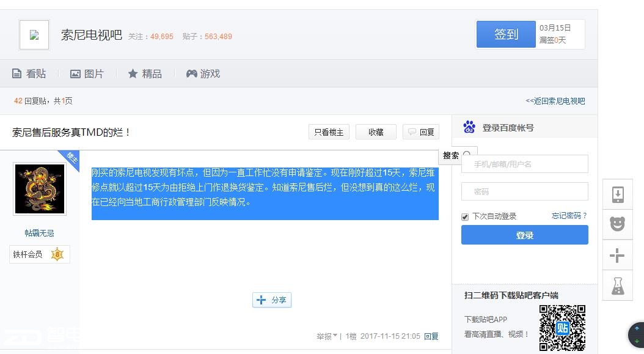Switch to the 精品 tab
644x354 pixels.
coord(145,73)
